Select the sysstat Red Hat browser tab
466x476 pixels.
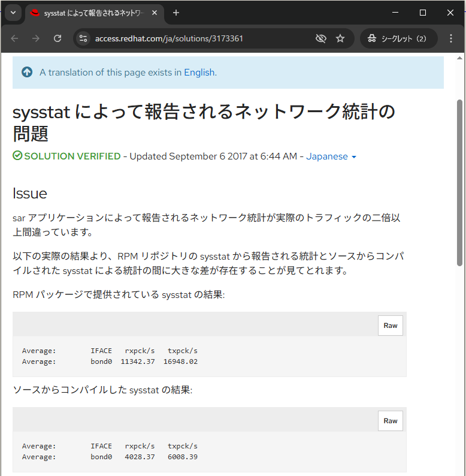[94, 13]
